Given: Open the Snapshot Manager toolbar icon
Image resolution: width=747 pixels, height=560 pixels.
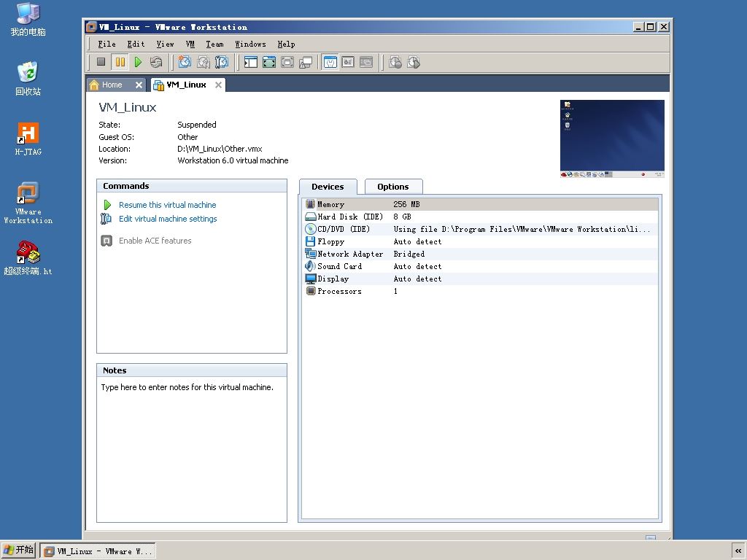Looking at the screenshot, I should (222, 63).
